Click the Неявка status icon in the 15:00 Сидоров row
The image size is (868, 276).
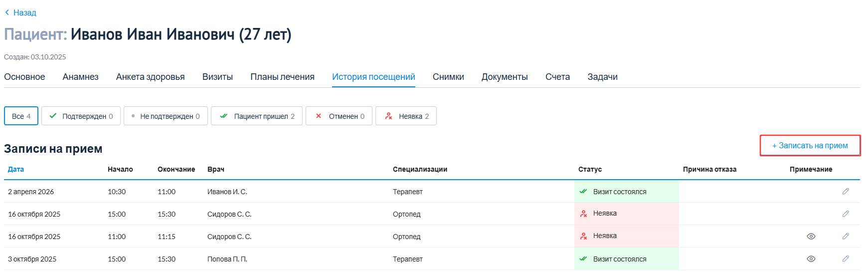coord(583,214)
